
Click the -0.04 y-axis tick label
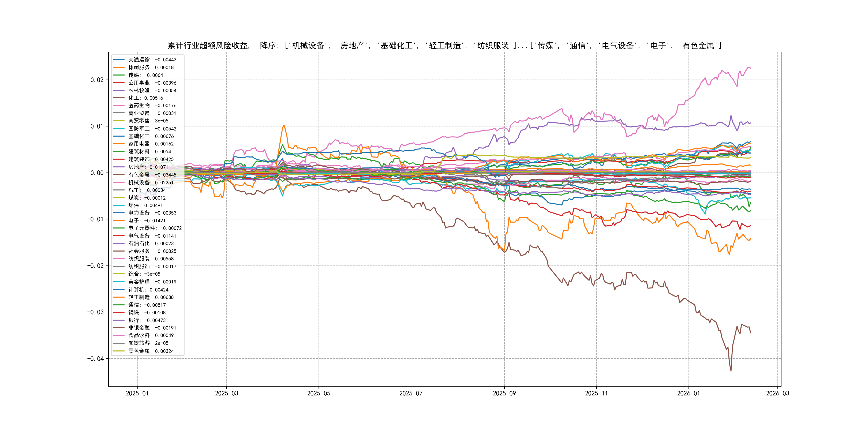click(x=95, y=358)
